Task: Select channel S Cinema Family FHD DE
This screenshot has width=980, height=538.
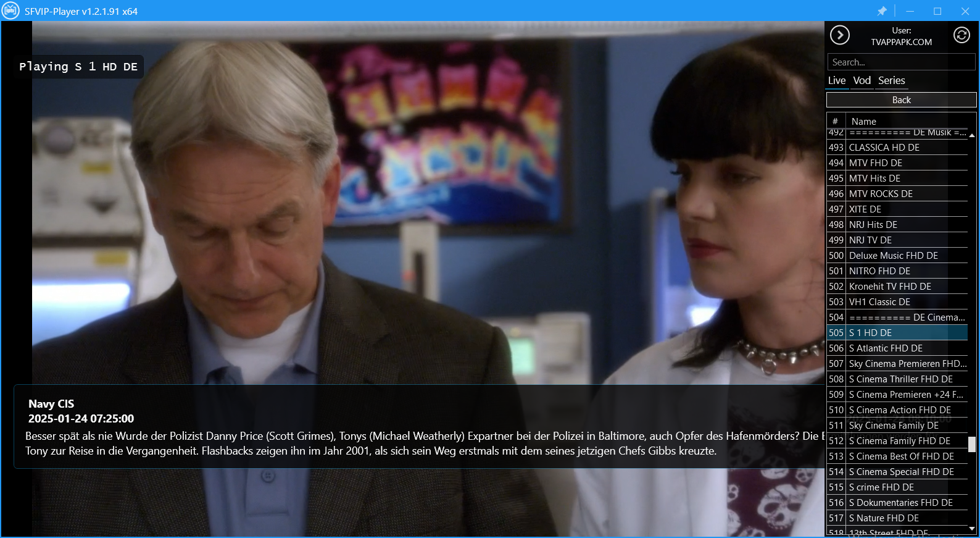Action: 897,441
